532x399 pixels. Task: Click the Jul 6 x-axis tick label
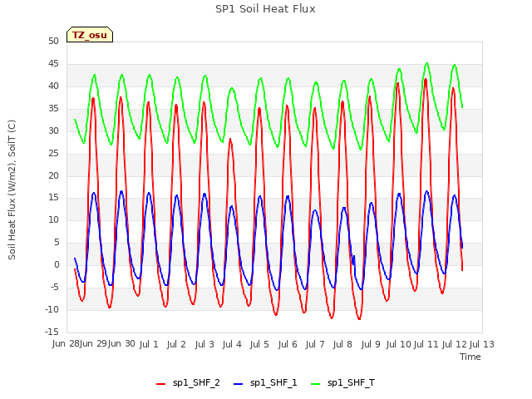tap(288, 344)
